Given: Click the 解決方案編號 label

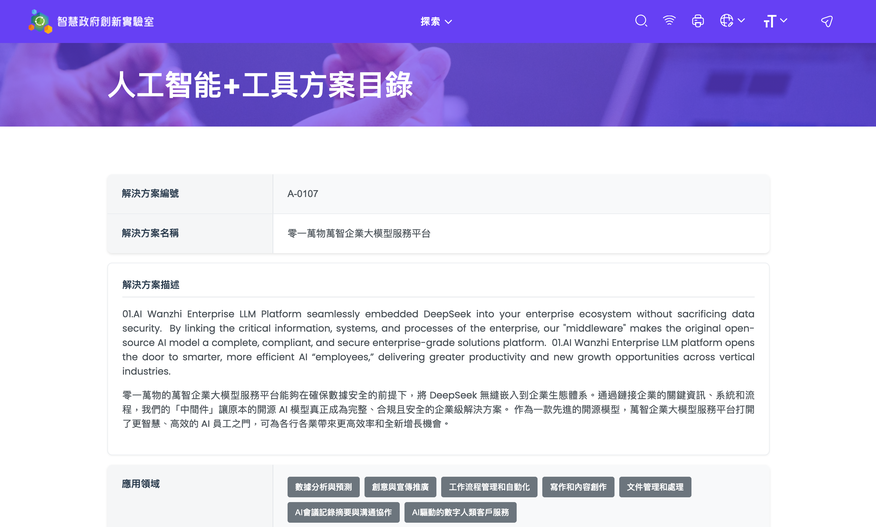Looking at the screenshot, I should point(150,193).
